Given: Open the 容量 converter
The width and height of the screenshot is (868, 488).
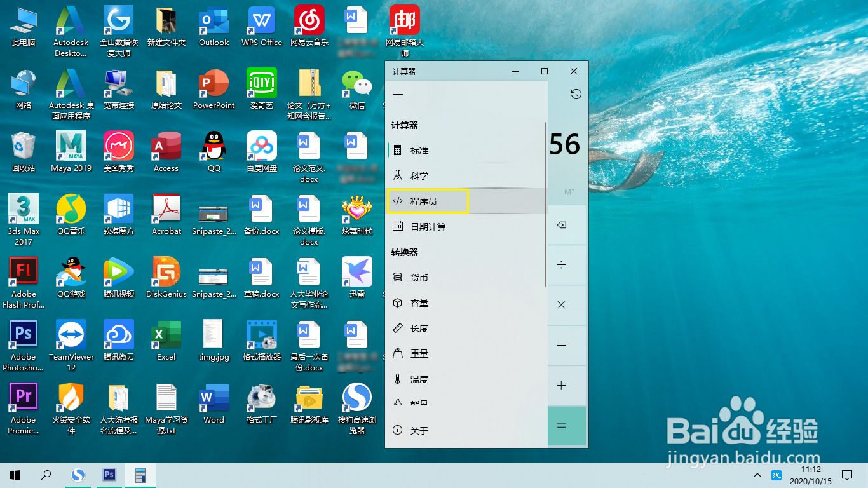Looking at the screenshot, I should coord(466,303).
